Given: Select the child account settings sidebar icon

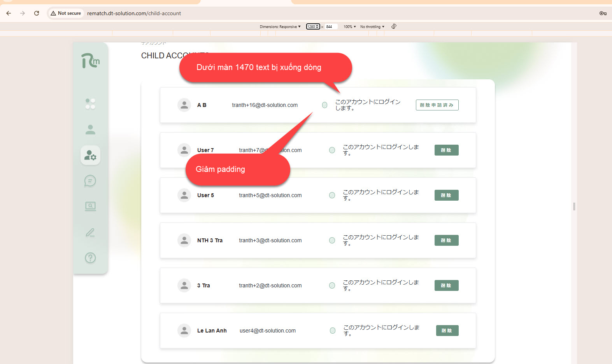Looking at the screenshot, I should (x=90, y=156).
